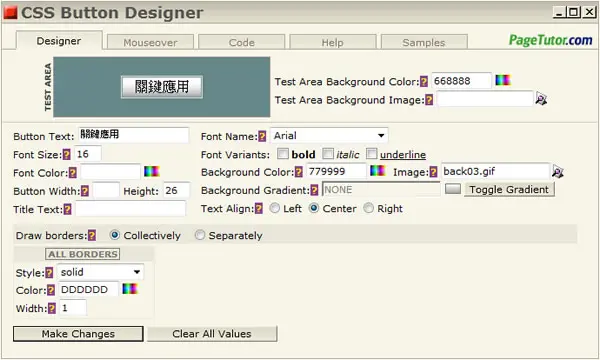Open color picker for Background Color

(378, 171)
